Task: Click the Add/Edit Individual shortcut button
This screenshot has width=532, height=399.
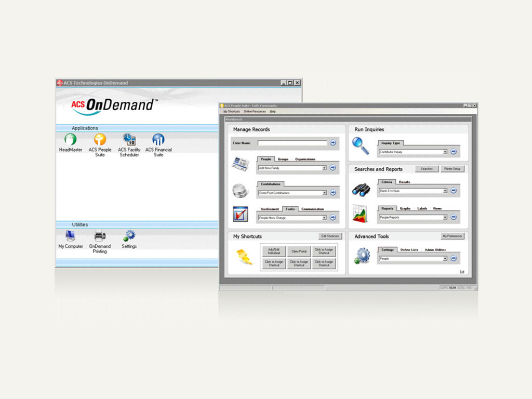Action: [274, 251]
